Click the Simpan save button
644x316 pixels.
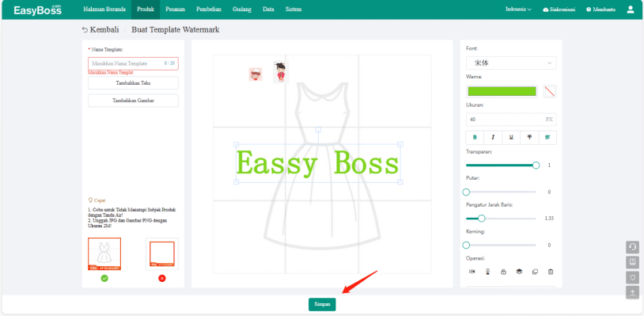[x=322, y=304]
